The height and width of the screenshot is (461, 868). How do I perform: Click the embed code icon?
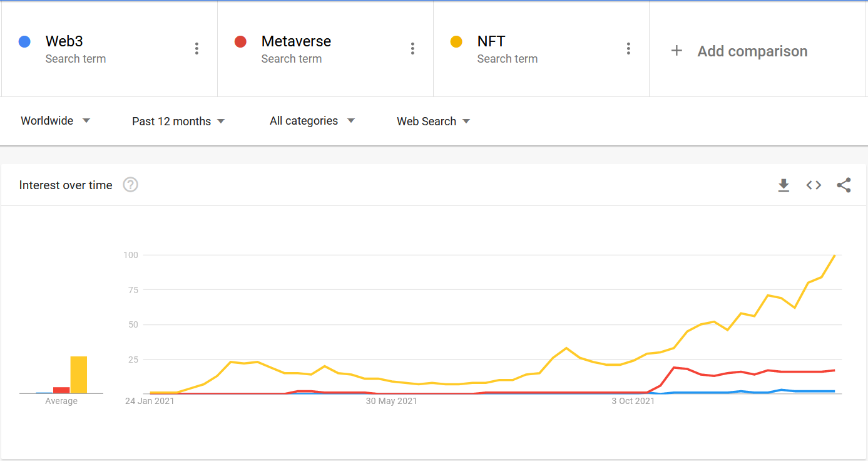pyautogui.click(x=814, y=185)
